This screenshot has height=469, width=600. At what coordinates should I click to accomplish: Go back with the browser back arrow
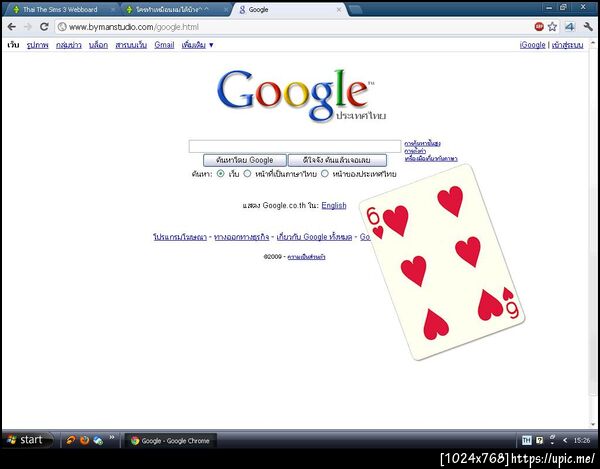(11, 27)
